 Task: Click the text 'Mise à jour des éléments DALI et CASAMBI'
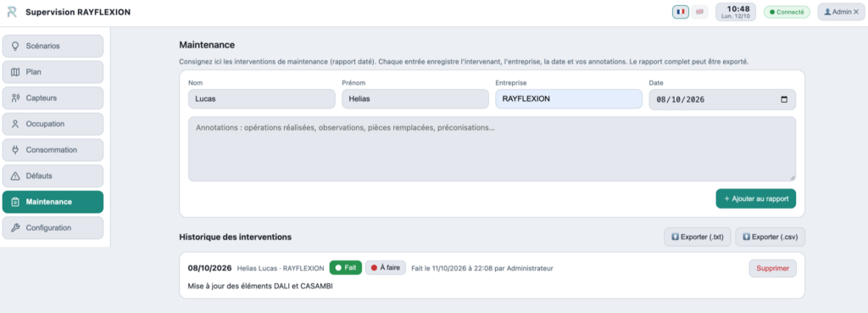click(x=260, y=286)
